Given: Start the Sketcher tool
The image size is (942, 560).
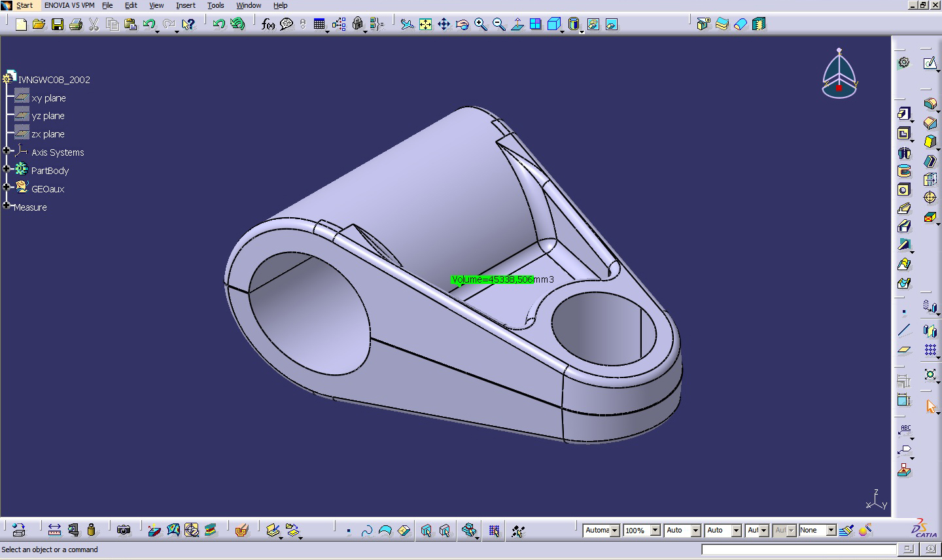Looking at the screenshot, I should click(930, 63).
